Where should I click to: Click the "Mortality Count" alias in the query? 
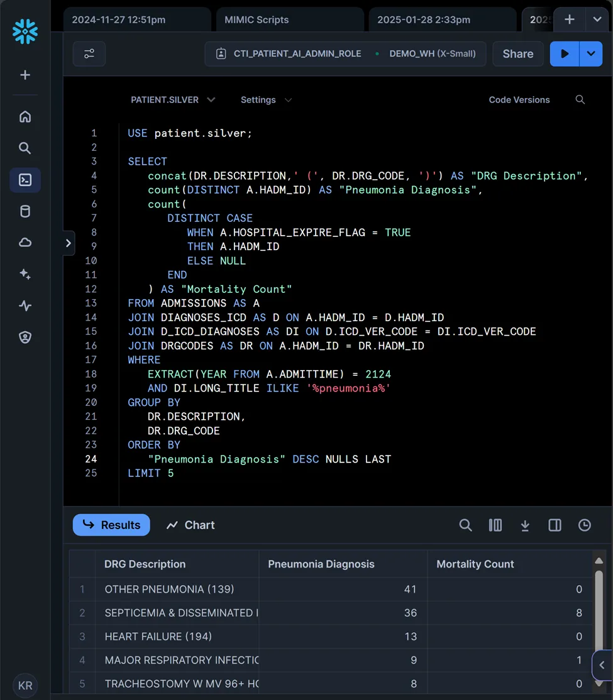tap(236, 289)
